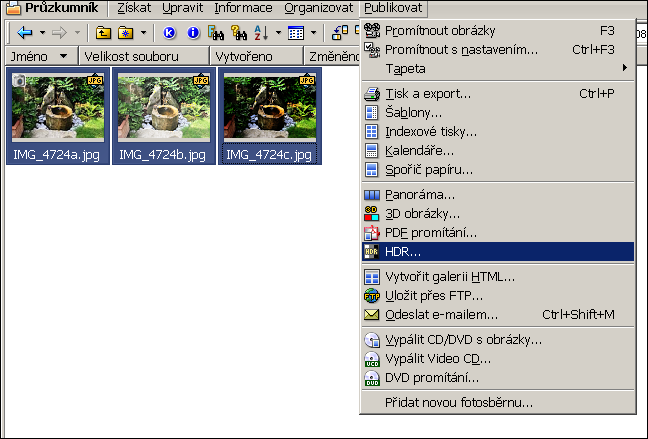Open the Upravit menu

[183, 8]
